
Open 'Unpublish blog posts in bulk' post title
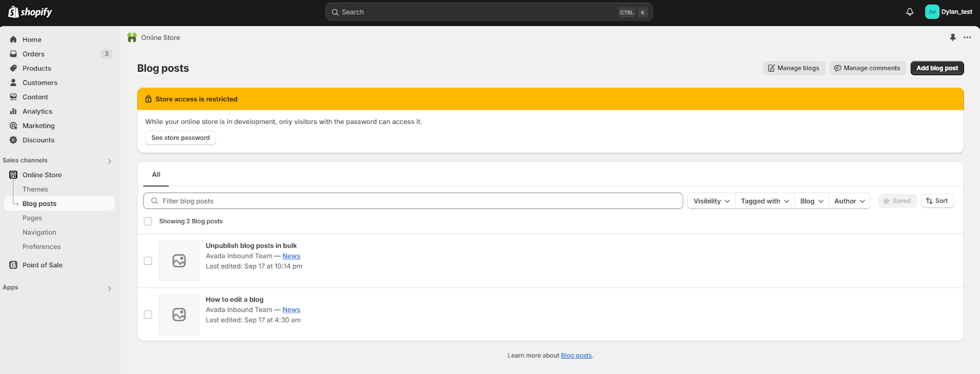point(251,246)
